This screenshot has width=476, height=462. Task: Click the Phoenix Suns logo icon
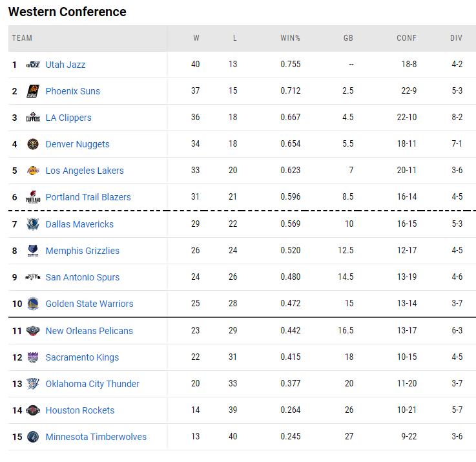coord(33,91)
